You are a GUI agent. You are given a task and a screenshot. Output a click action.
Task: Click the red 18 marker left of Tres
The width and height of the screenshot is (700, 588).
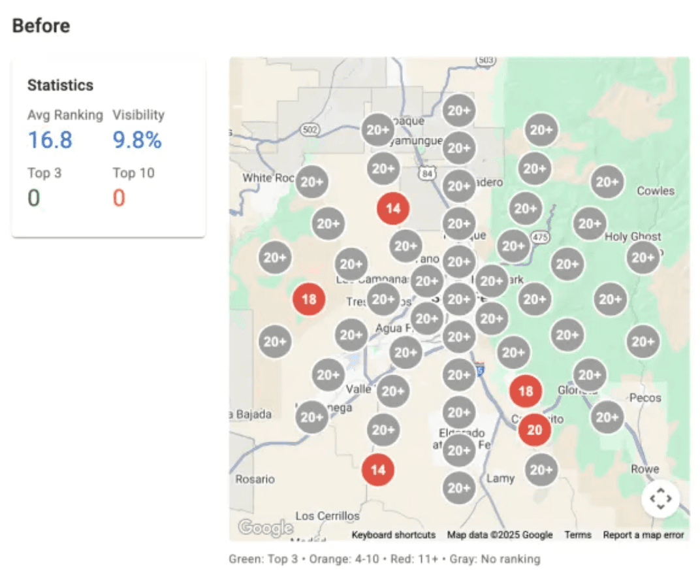point(309,299)
